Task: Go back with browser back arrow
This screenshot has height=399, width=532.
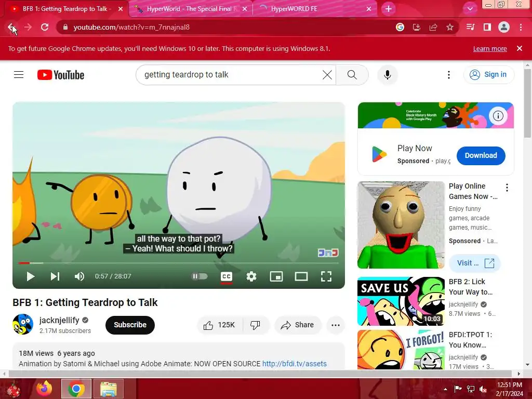Action: [11, 27]
